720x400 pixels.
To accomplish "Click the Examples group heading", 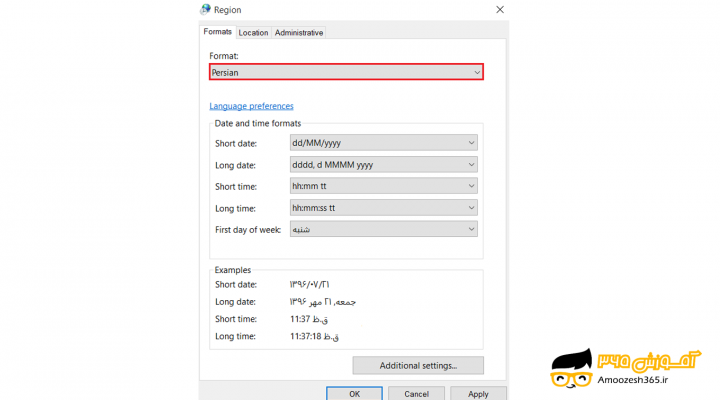I will 233,270.
